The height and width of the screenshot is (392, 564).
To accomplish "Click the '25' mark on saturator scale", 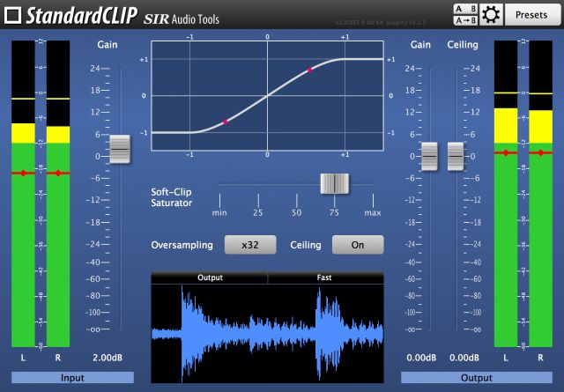I will (x=258, y=212).
